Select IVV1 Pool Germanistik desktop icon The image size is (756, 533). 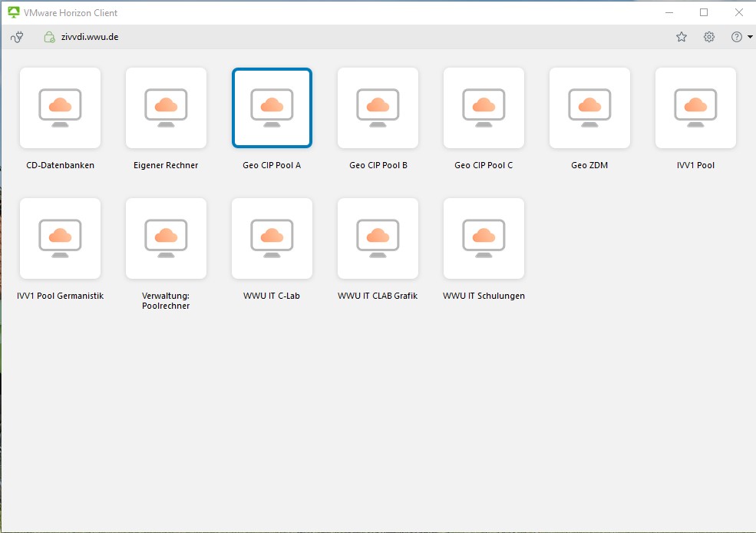(x=60, y=238)
